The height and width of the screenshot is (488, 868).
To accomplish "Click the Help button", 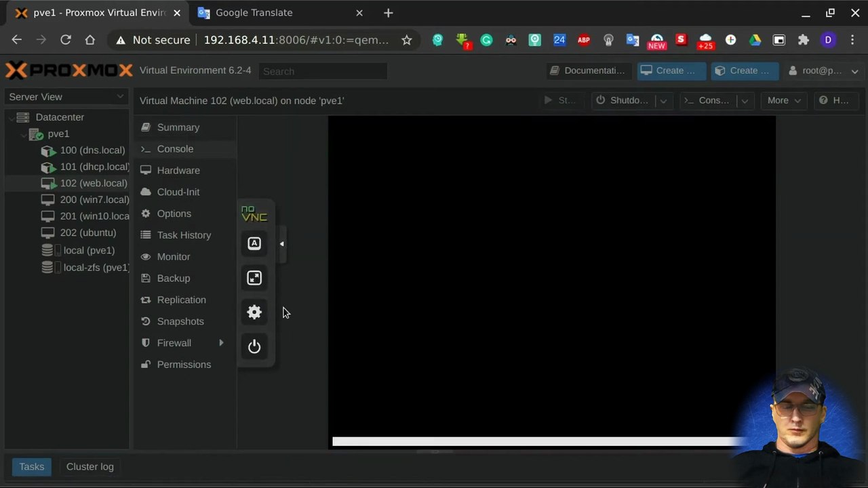I will click(835, 100).
